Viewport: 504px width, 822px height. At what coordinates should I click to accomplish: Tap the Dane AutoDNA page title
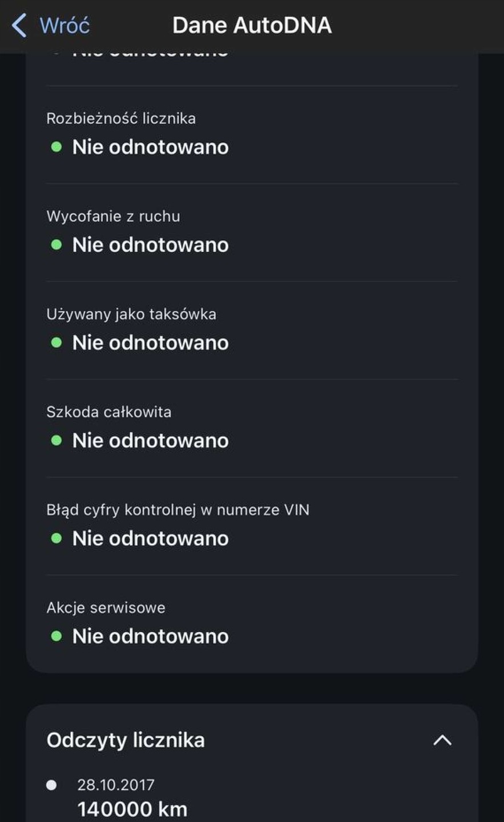click(252, 26)
